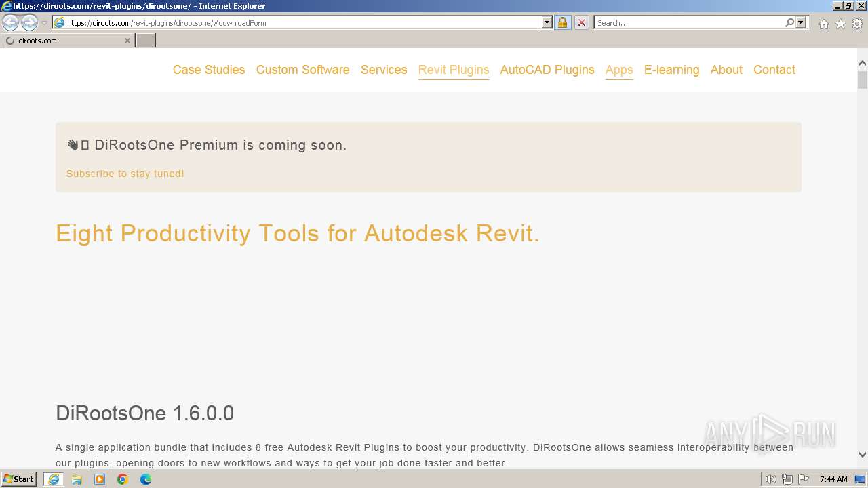
Task: Open the Custom Software menu item
Action: [302, 70]
